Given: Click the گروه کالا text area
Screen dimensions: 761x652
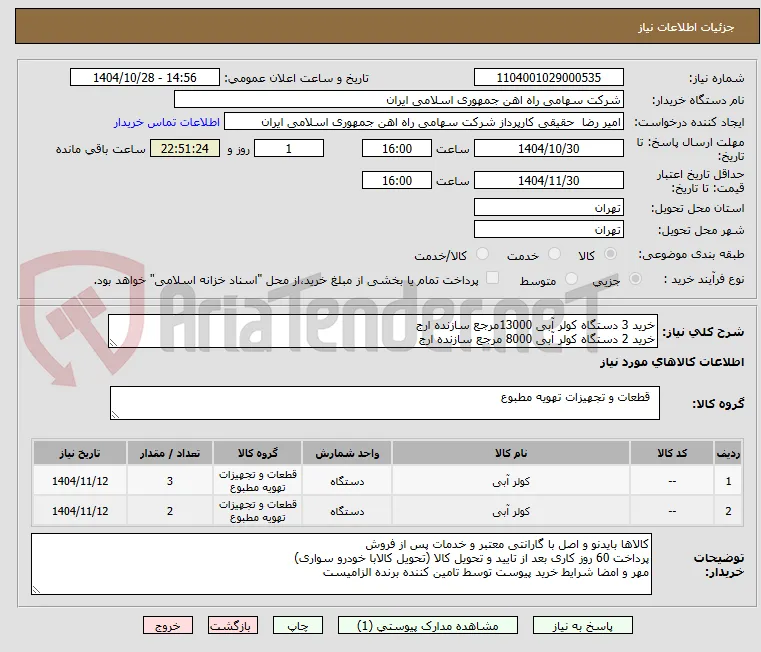Looking at the screenshot, I should click(385, 403).
